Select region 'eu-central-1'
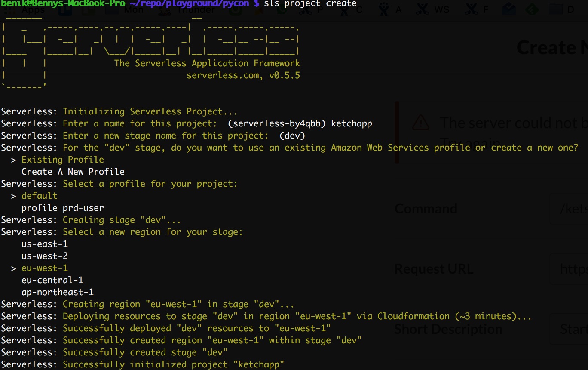Screen dimensions: 588x370 tap(52, 280)
